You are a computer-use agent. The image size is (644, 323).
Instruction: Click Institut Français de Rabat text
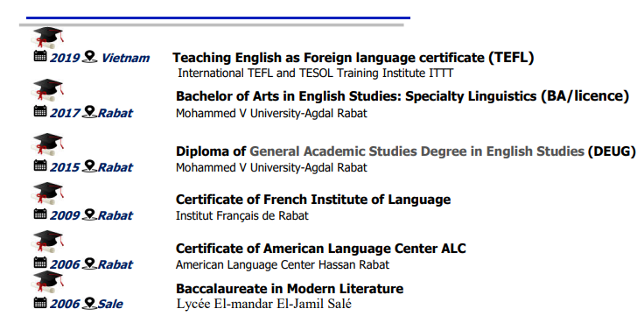click(241, 215)
